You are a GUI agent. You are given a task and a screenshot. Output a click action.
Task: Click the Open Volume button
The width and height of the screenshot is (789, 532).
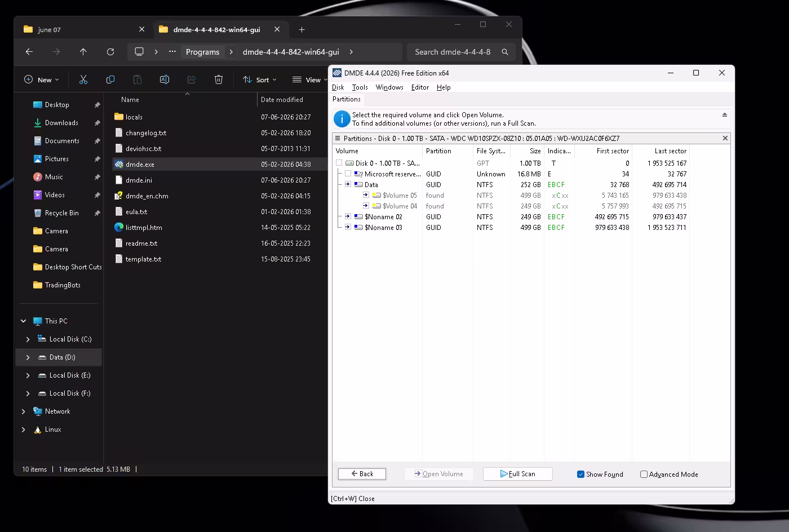click(438, 474)
